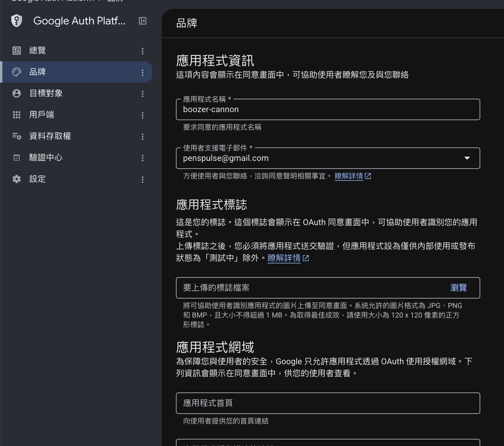The height and width of the screenshot is (446, 504).
Task: Expand the 使用者支援電子郵件 dropdown arrow
Action: click(x=467, y=158)
